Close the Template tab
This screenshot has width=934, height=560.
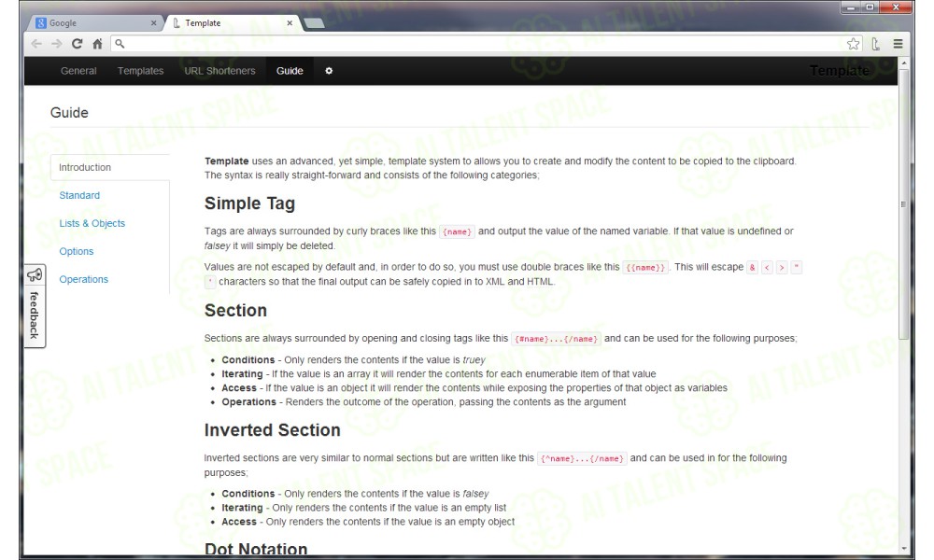(290, 22)
